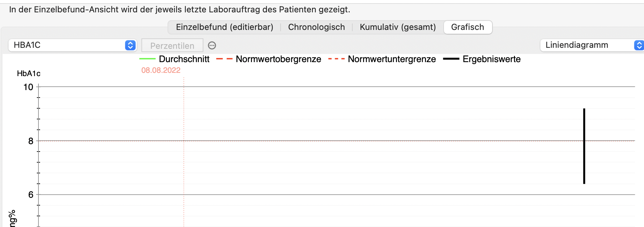
Task: Click the 08.08.2022 date marker label
Action: [161, 70]
